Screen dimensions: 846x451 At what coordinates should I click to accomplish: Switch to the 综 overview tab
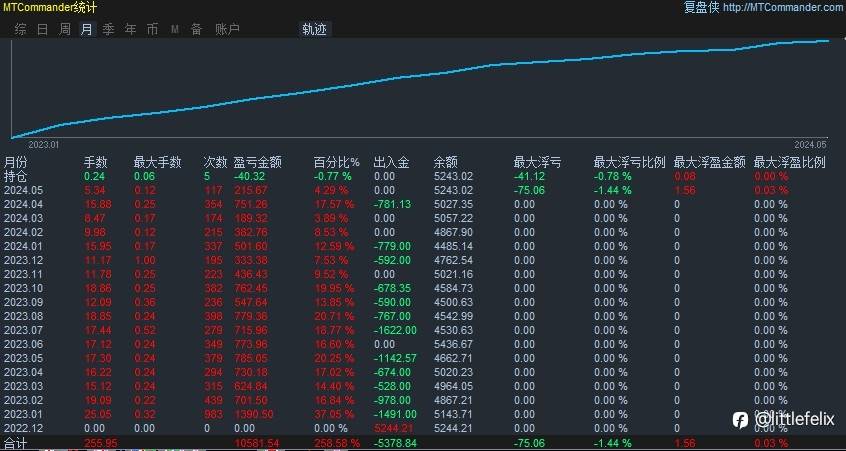(21, 29)
